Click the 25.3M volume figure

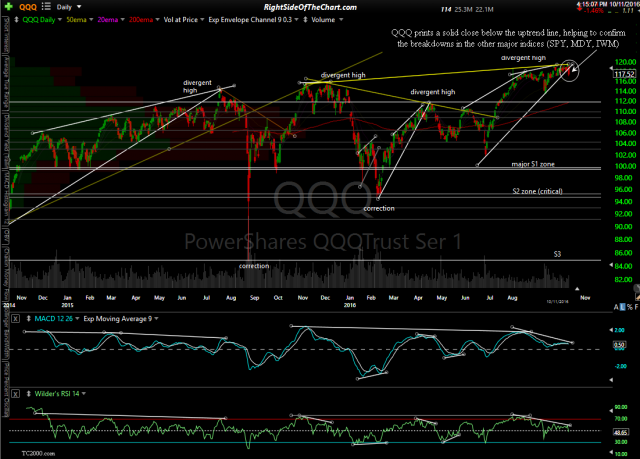pos(463,9)
